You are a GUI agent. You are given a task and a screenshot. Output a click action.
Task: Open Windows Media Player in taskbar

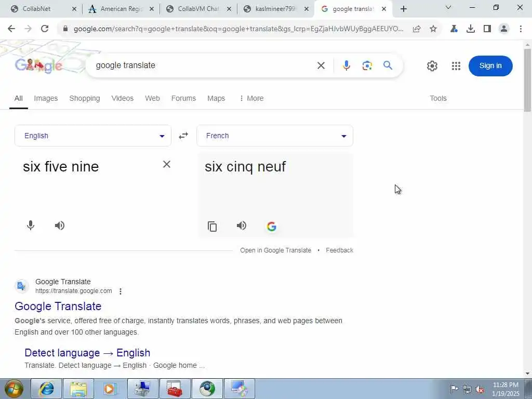click(110, 389)
